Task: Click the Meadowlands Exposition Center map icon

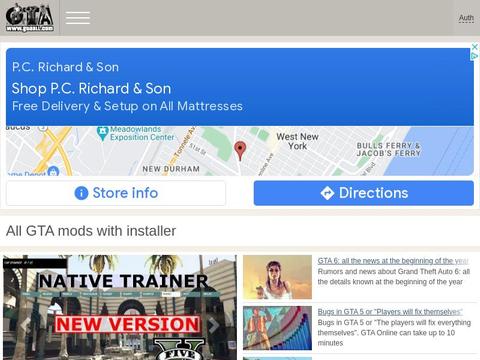Action: click(x=102, y=134)
